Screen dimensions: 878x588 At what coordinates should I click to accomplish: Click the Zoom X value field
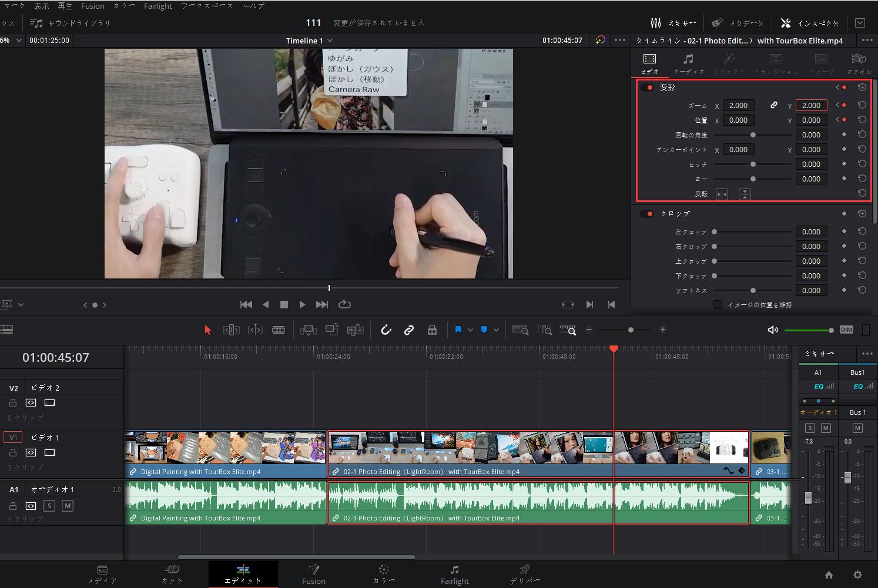[738, 106]
